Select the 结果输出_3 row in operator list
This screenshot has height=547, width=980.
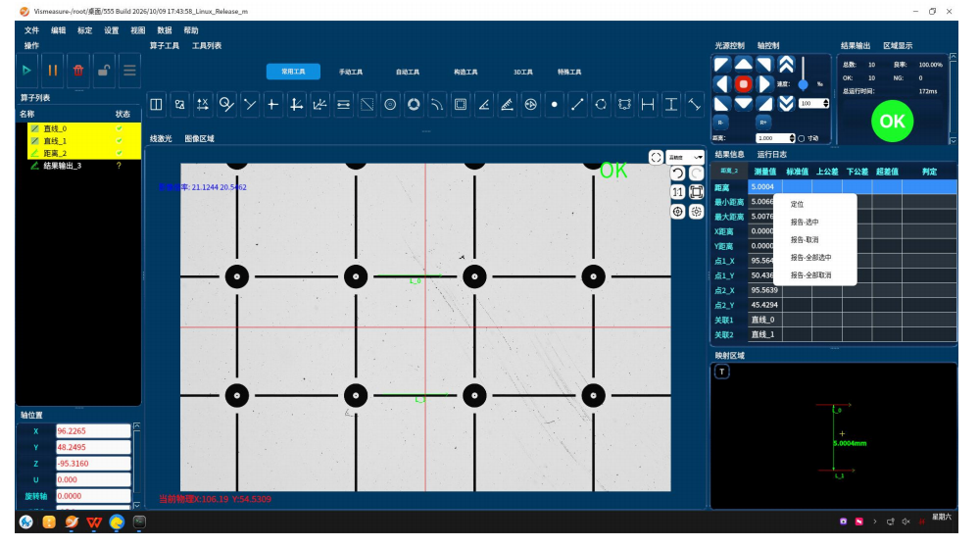coord(78,166)
